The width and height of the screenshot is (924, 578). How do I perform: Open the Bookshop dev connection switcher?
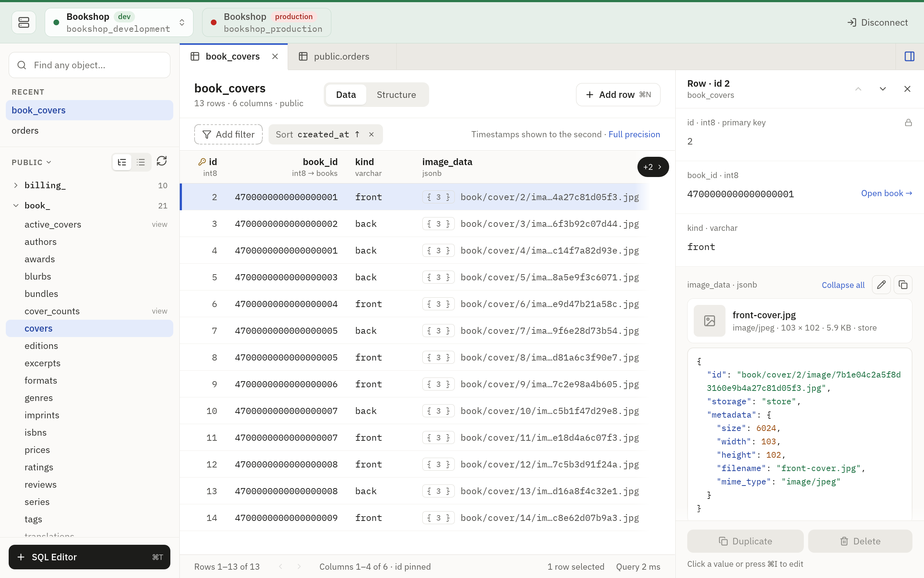click(x=119, y=22)
